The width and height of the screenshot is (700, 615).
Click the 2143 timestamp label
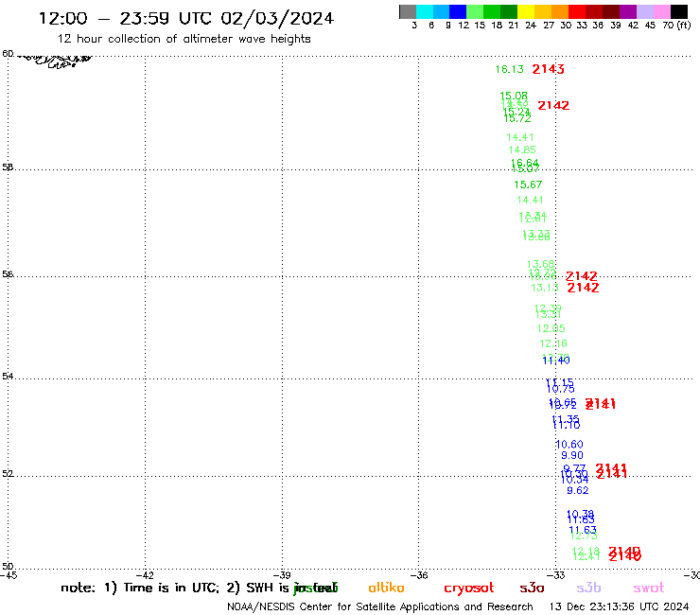tap(549, 69)
